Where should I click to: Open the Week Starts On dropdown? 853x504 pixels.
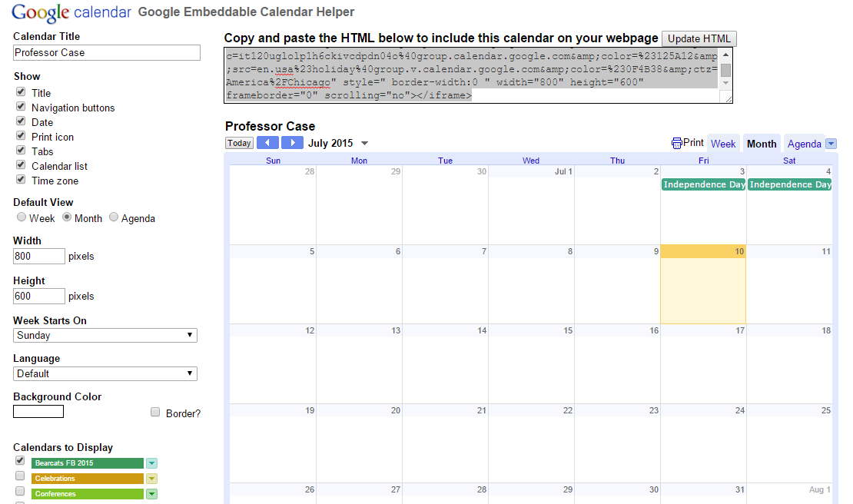pyautogui.click(x=105, y=336)
